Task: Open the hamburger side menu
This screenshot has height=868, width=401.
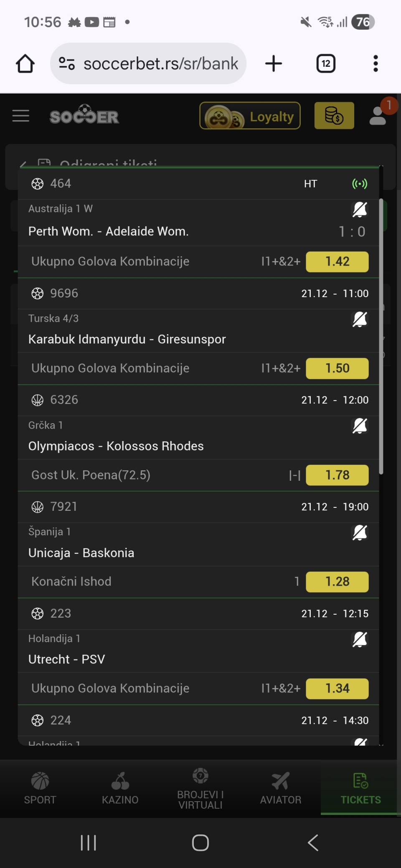Action: (x=21, y=116)
